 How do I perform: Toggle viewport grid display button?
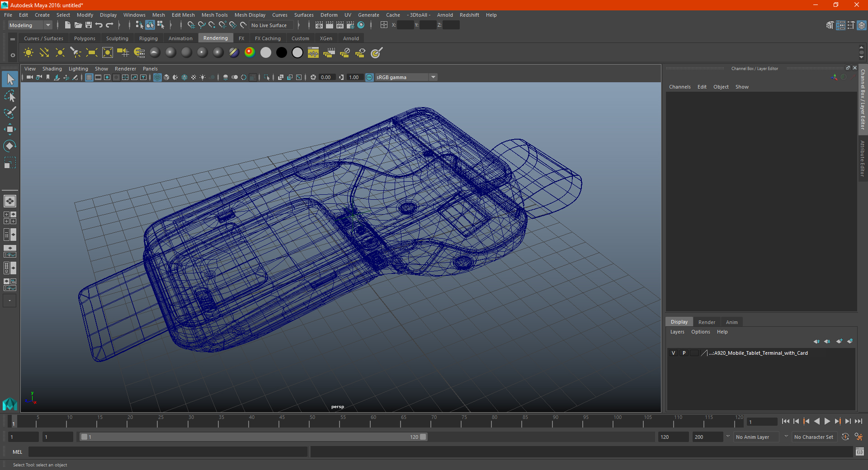89,77
